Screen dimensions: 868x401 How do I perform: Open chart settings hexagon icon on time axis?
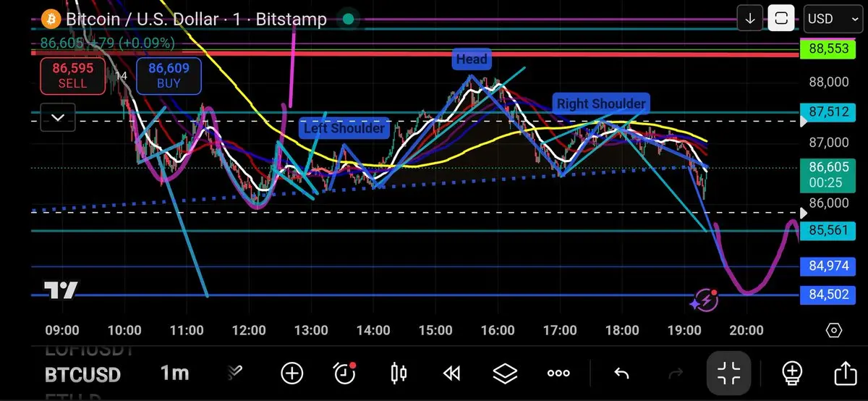833,331
